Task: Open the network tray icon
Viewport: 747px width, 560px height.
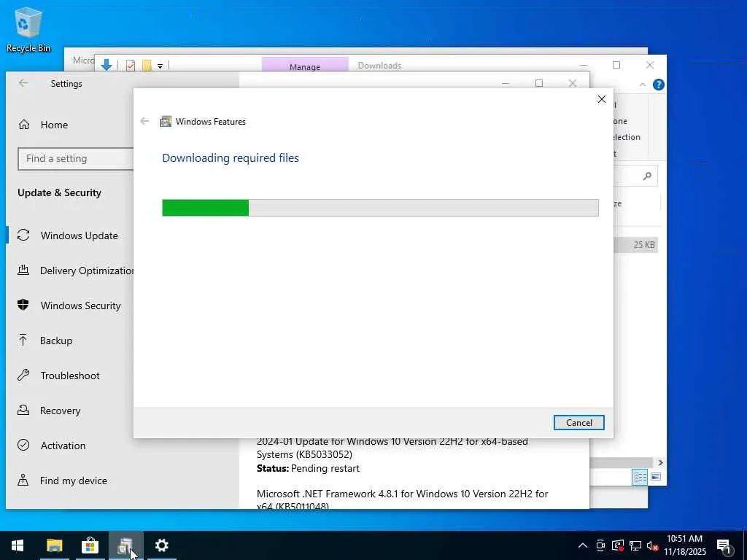Action: tap(635, 545)
